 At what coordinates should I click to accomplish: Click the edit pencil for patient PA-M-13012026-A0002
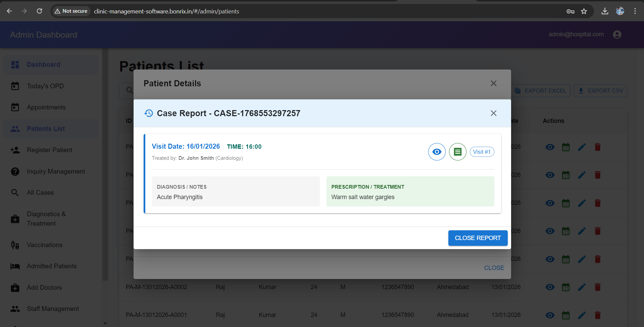pos(582,287)
